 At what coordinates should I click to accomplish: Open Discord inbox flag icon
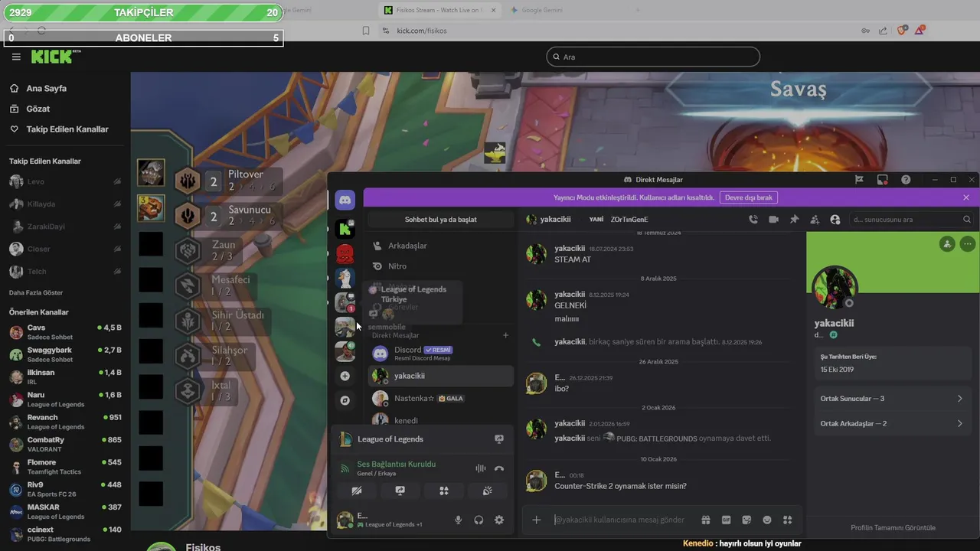point(859,179)
